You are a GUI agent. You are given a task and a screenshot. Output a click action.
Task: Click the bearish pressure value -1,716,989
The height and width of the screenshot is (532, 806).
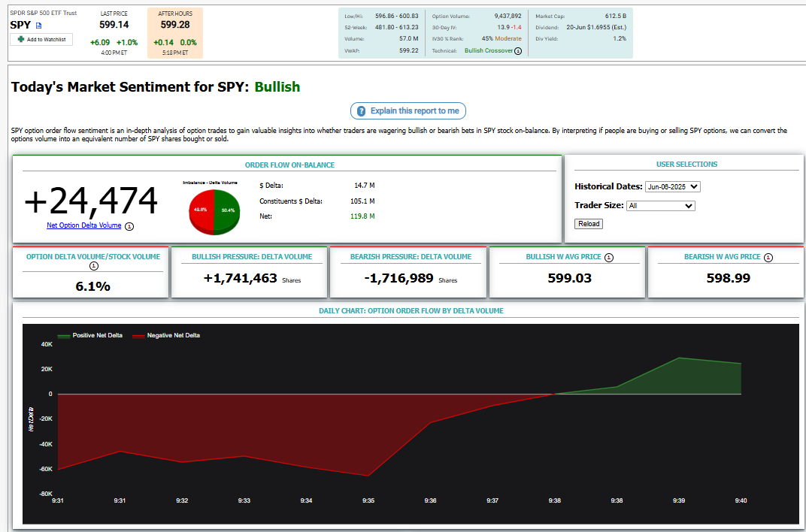click(x=399, y=278)
